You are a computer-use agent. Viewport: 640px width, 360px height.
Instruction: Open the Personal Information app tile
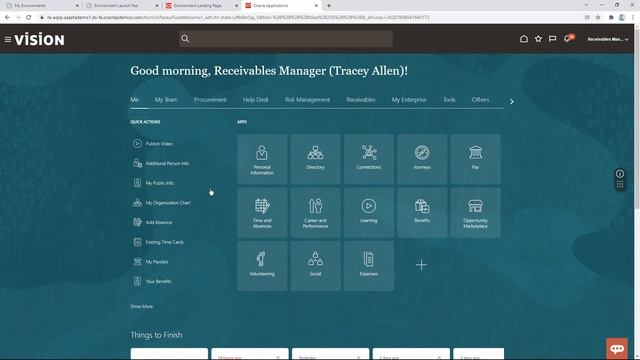click(x=262, y=159)
